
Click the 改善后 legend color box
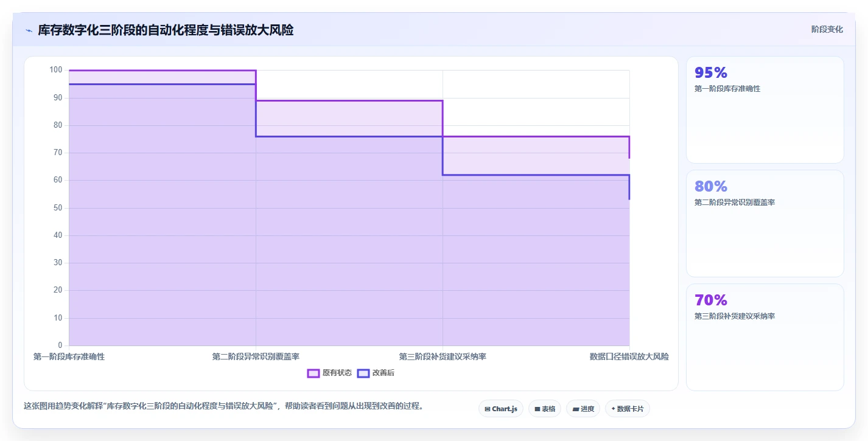363,373
